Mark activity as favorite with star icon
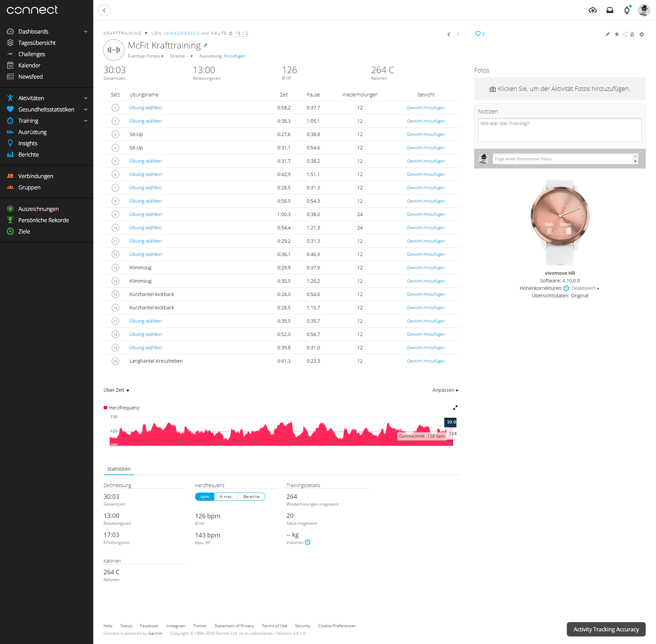This screenshot has width=656, height=644. pyautogui.click(x=617, y=34)
